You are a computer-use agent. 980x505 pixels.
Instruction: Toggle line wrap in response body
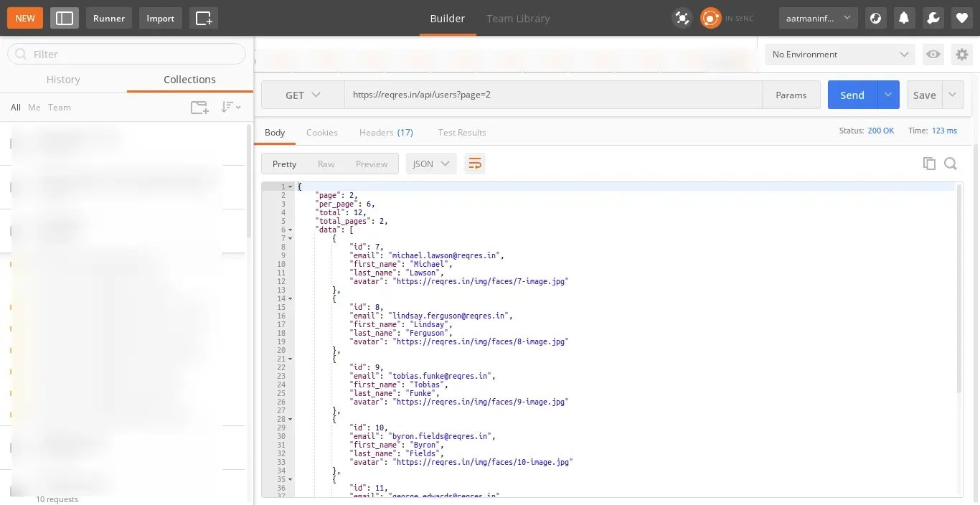(474, 164)
